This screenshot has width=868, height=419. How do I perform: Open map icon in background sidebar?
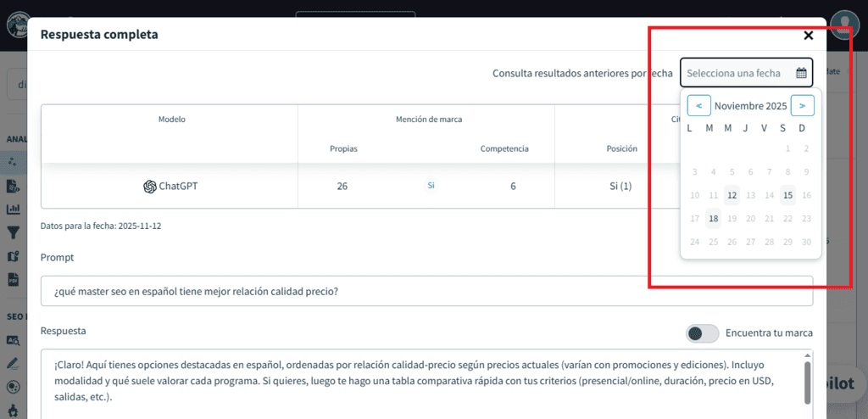pos(13,256)
